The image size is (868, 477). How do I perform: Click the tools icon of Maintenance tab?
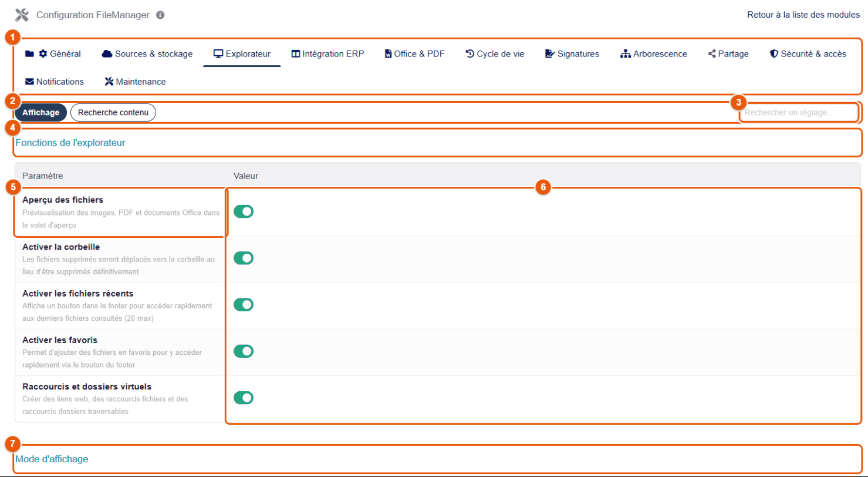(x=109, y=82)
